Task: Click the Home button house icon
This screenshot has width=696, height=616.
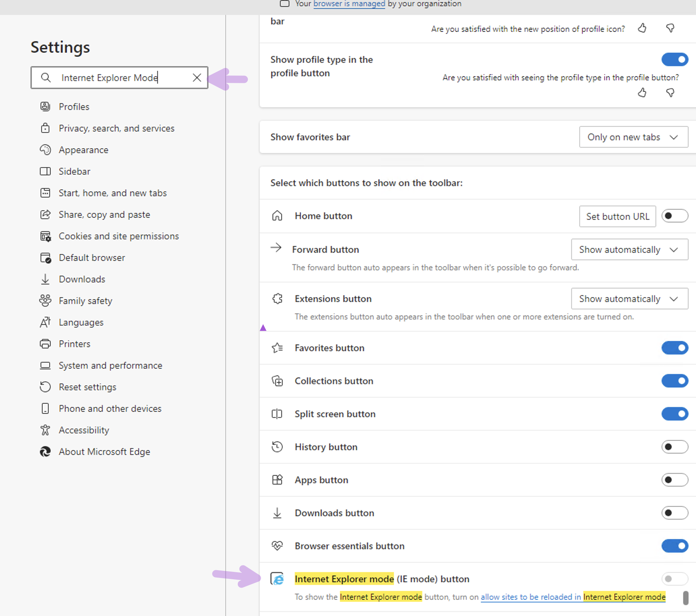Action: point(277,216)
